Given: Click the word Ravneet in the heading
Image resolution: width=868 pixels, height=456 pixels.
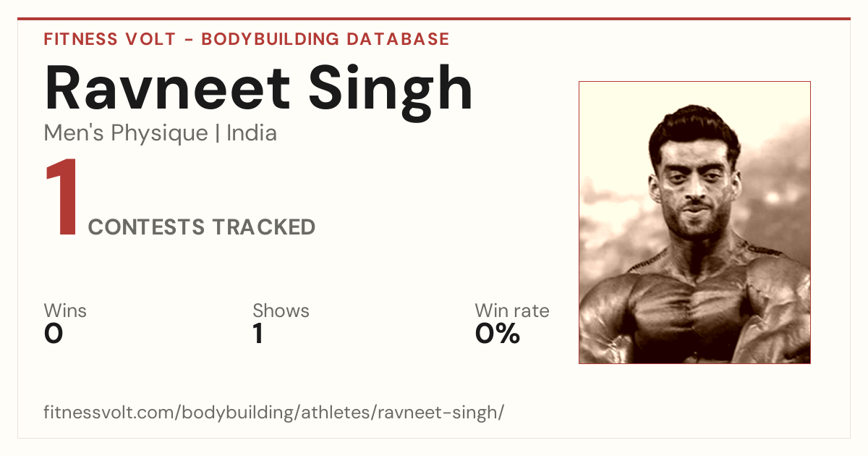Looking at the screenshot, I should pos(168,90).
